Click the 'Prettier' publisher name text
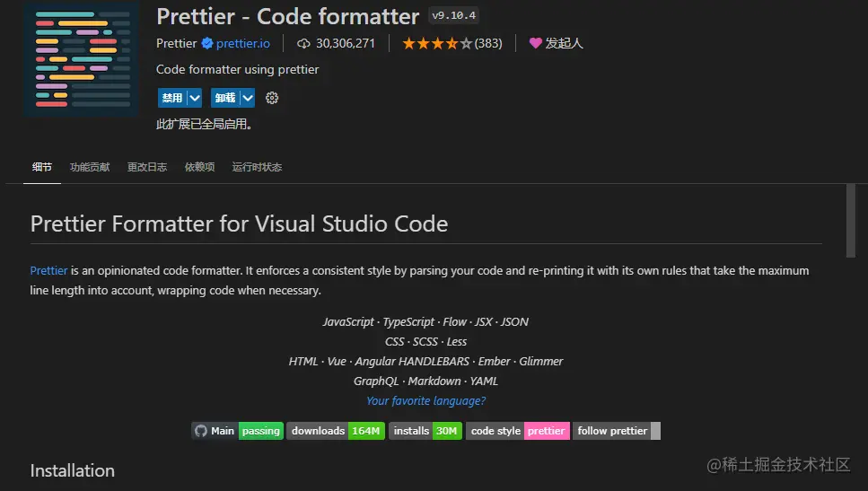The height and width of the screenshot is (491, 868). 177,43
